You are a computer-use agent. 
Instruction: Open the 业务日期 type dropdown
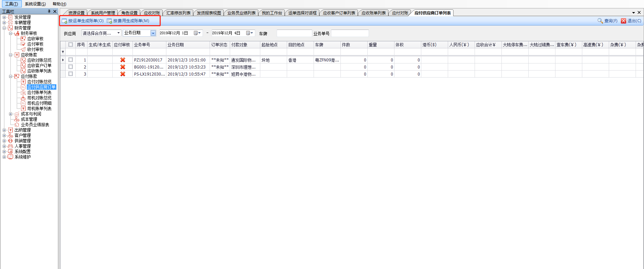tap(153, 33)
